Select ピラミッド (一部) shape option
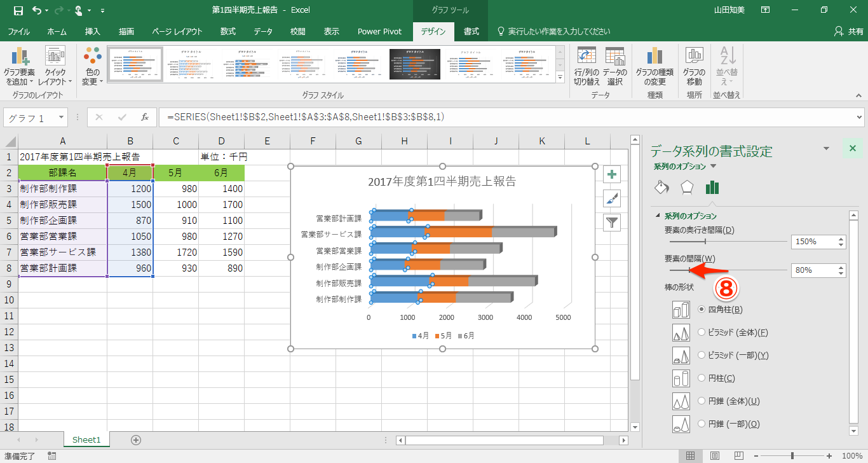This screenshot has height=463, width=868. point(702,355)
